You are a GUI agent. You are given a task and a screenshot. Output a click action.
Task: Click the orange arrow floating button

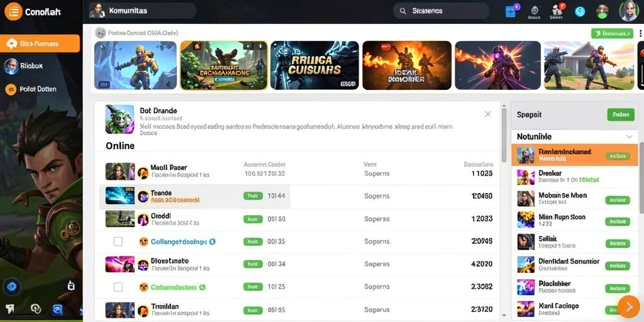[628, 306]
